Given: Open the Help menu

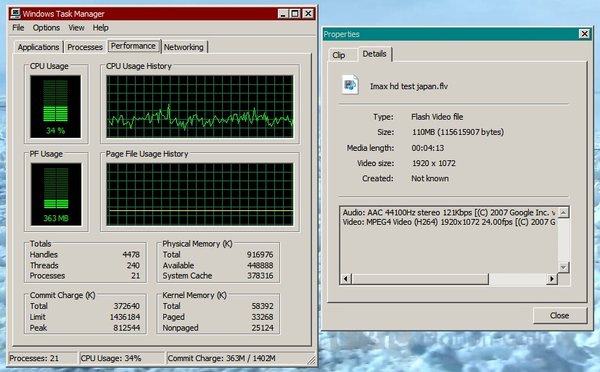Looking at the screenshot, I should pos(101,28).
